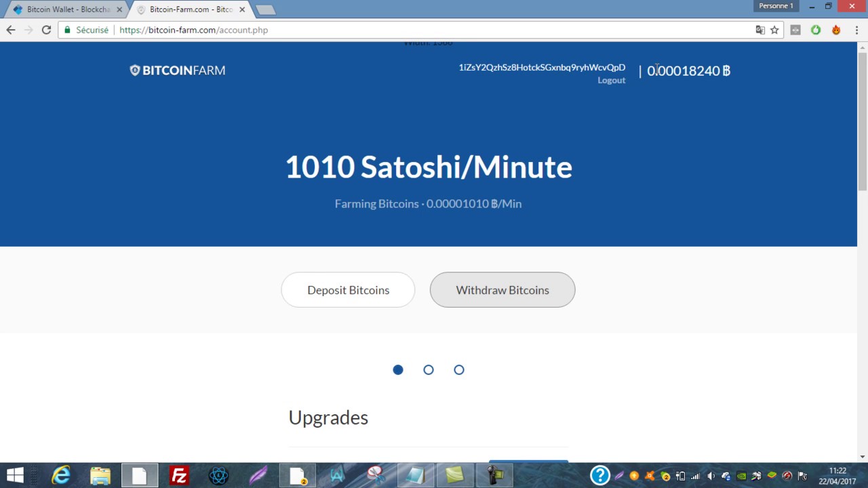Open the blue letter A taskbar app
Image resolution: width=868 pixels, height=488 pixels.
coord(337,475)
